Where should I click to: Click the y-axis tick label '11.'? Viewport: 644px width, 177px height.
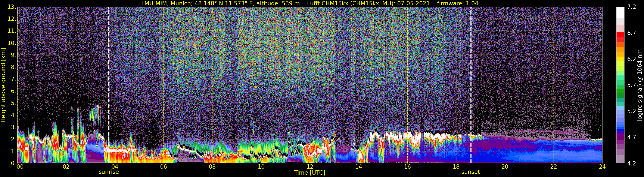(12, 31)
